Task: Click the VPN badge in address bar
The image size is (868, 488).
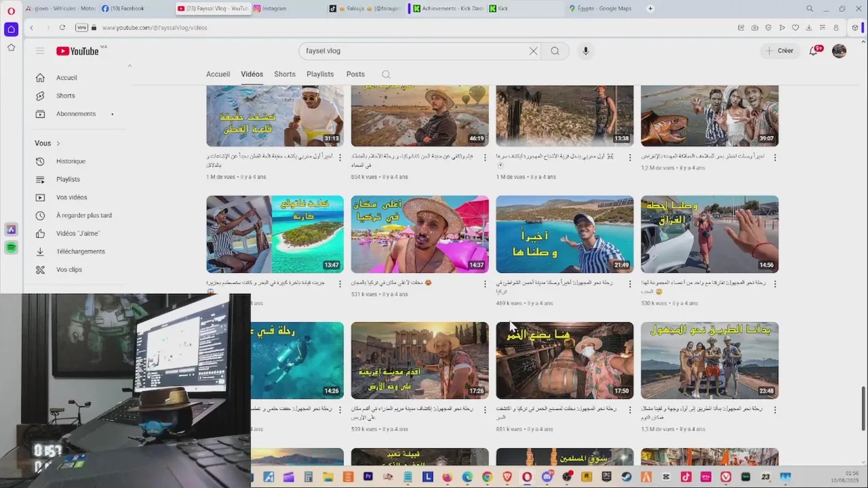Action: (x=81, y=28)
